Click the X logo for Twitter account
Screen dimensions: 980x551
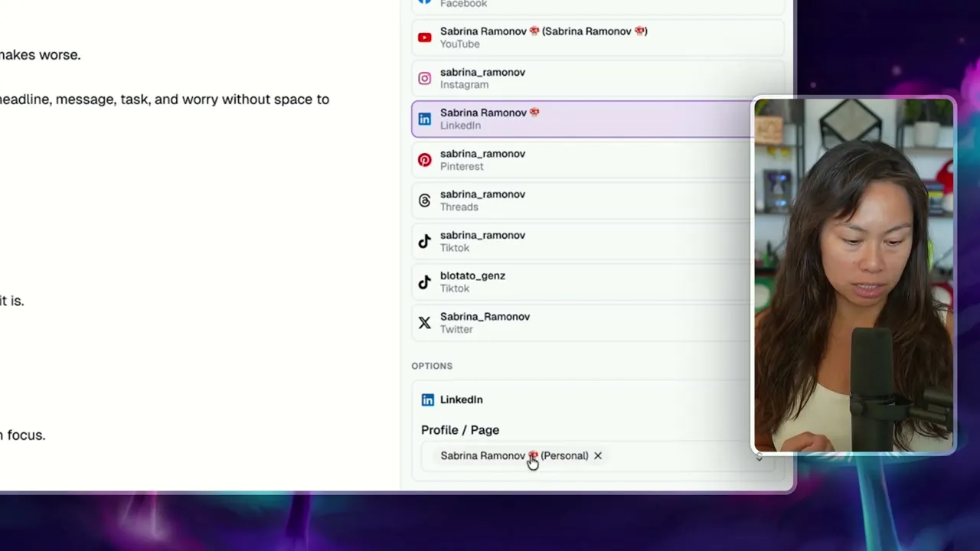(x=424, y=323)
